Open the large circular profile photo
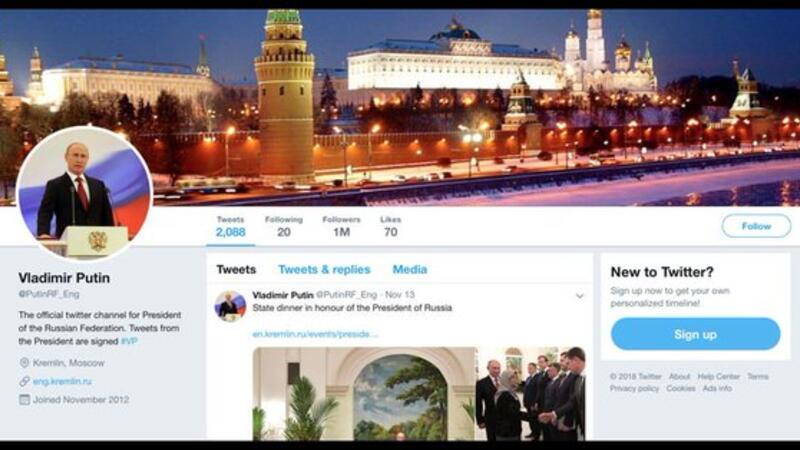The width and height of the screenshot is (800, 450). coord(84,193)
